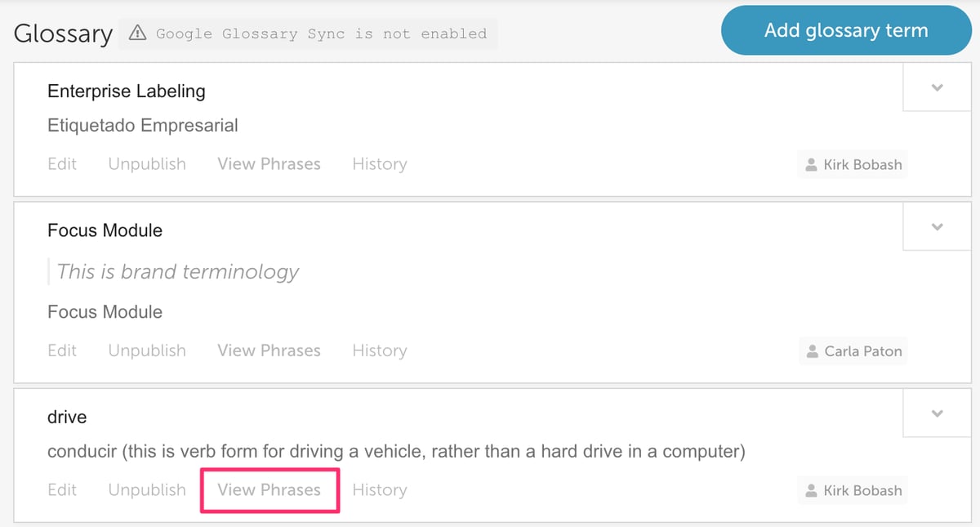The width and height of the screenshot is (980, 527).
Task: Edit the Focus Module term
Action: pos(62,351)
